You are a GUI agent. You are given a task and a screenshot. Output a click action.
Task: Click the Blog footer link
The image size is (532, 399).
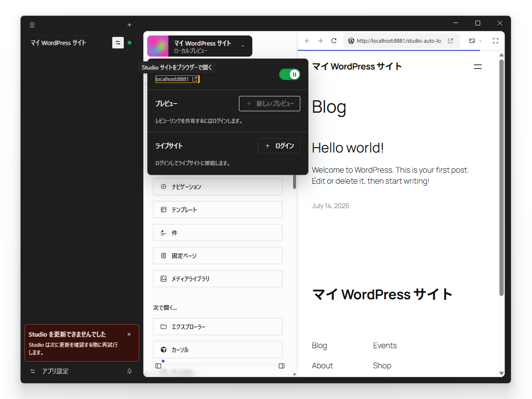pos(319,345)
